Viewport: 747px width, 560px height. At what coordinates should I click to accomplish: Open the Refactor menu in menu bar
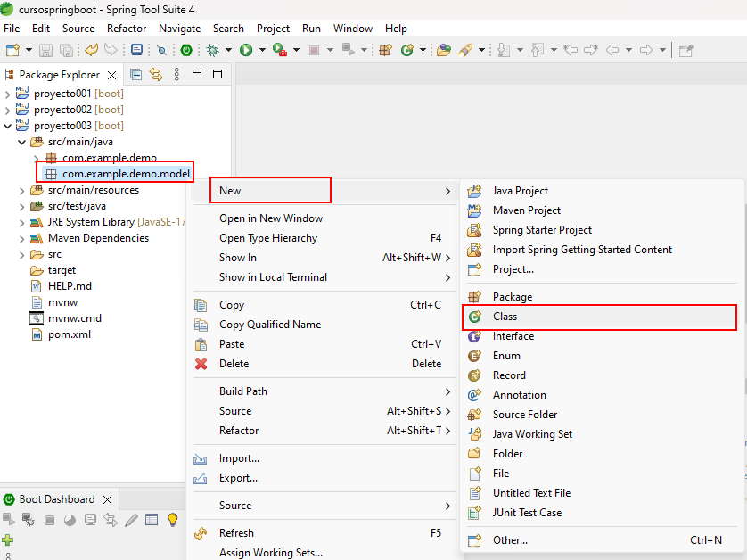point(127,29)
